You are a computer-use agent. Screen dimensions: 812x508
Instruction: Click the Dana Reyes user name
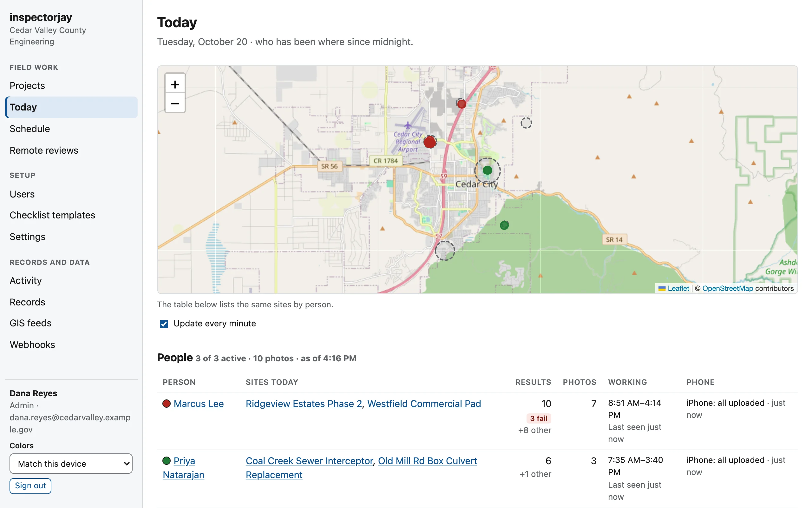(33, 393)
